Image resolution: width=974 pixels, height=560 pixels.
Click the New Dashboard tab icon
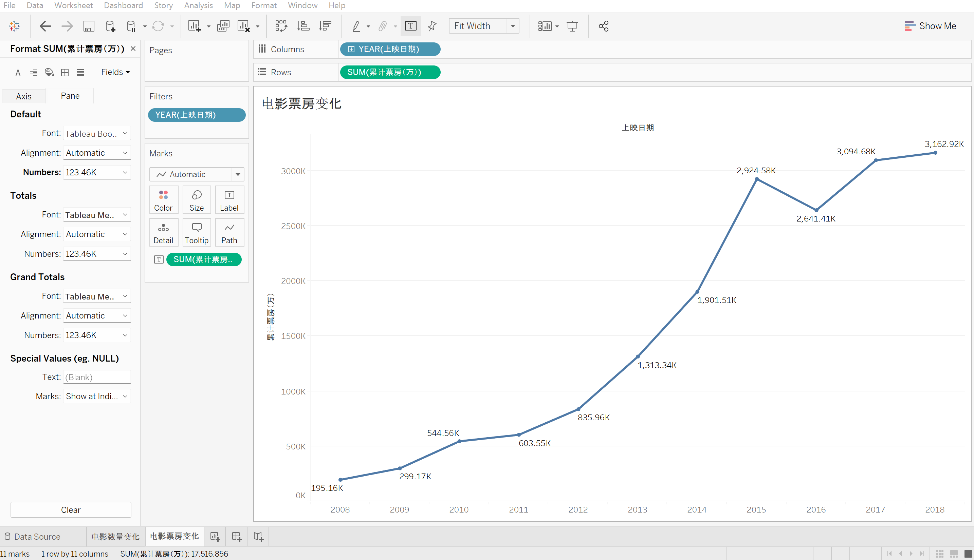coord(237,537)
